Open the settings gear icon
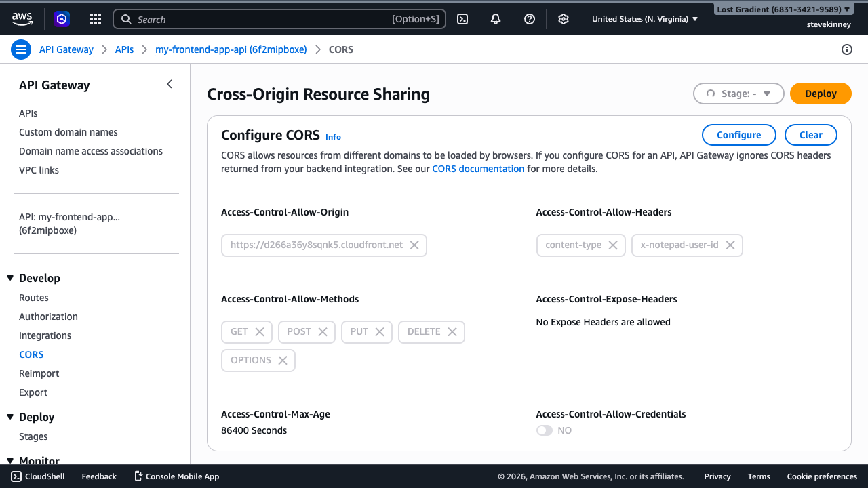 (x=563, y=19)
